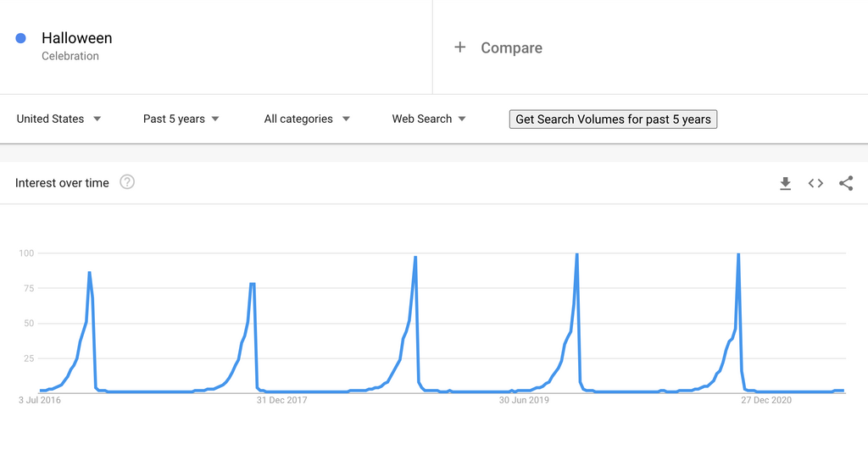Click the last spike on the chart
Image resolution: width=868 pixels, height=455 pixels.
[x=738, y=254]
